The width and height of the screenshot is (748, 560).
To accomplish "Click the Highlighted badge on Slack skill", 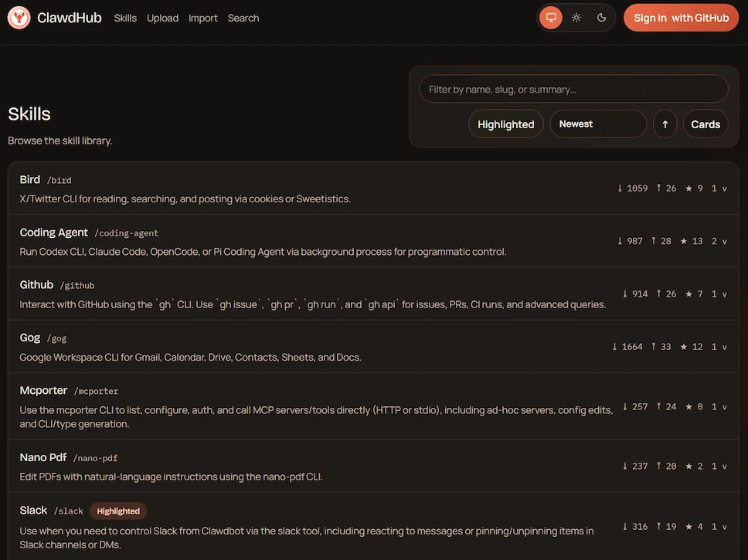I will click(118, 511).
